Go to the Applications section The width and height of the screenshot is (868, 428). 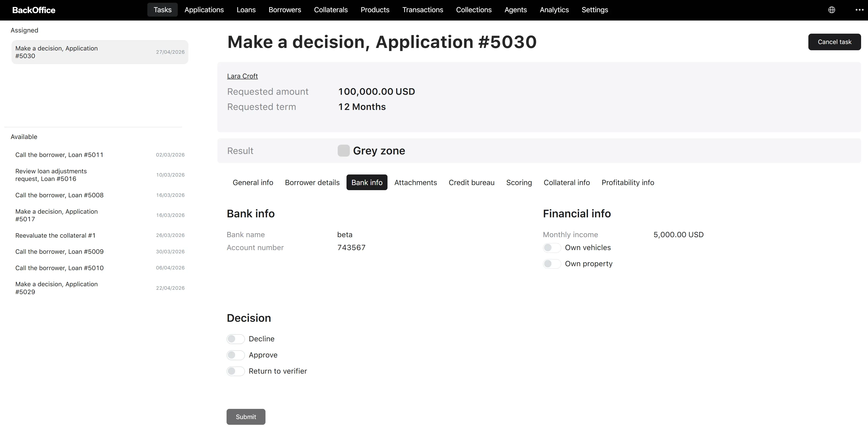point(204,10)
